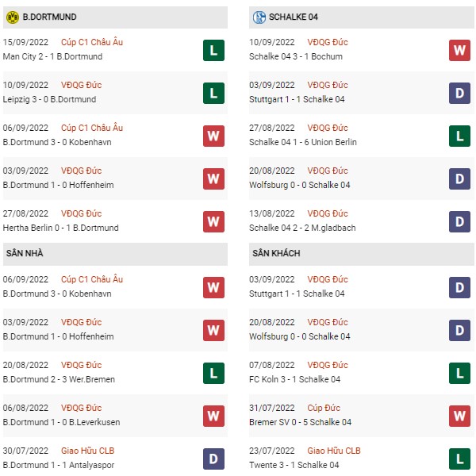
Task: Select the B.Dortmund 2 - 3 Wer.Bremen result
Action: [59, 379]
